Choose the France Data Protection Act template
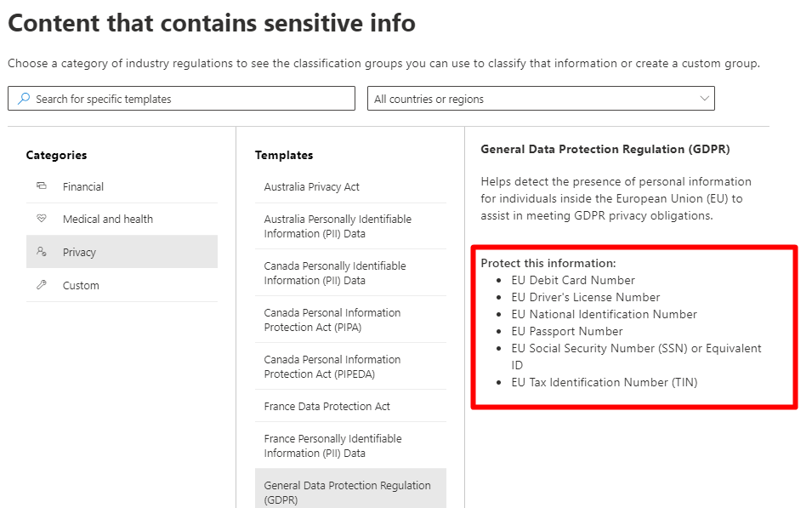The height and width of the screenshot is (508, 812). (327, 406)
